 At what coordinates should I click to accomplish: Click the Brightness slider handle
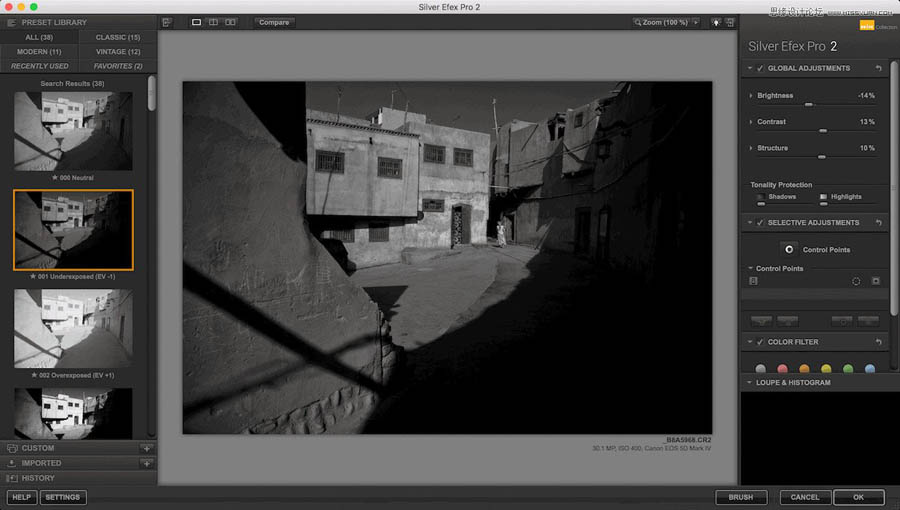click(x=808, y=104)
